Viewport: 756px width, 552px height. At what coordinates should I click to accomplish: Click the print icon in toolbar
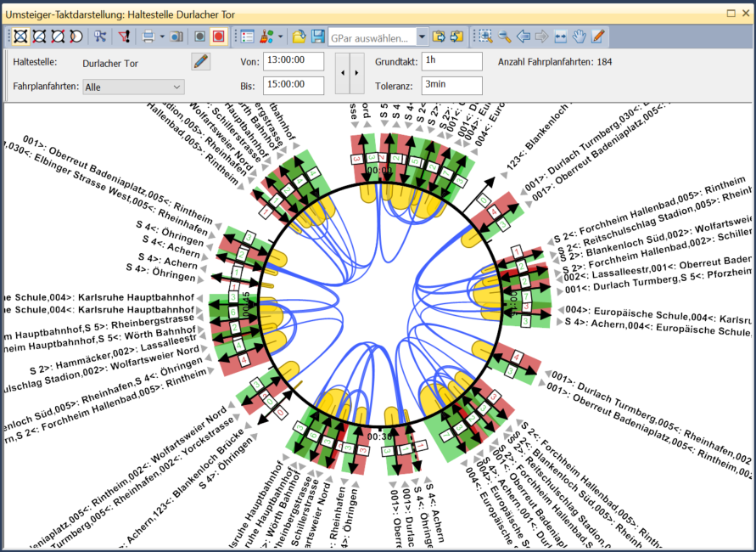148,37
